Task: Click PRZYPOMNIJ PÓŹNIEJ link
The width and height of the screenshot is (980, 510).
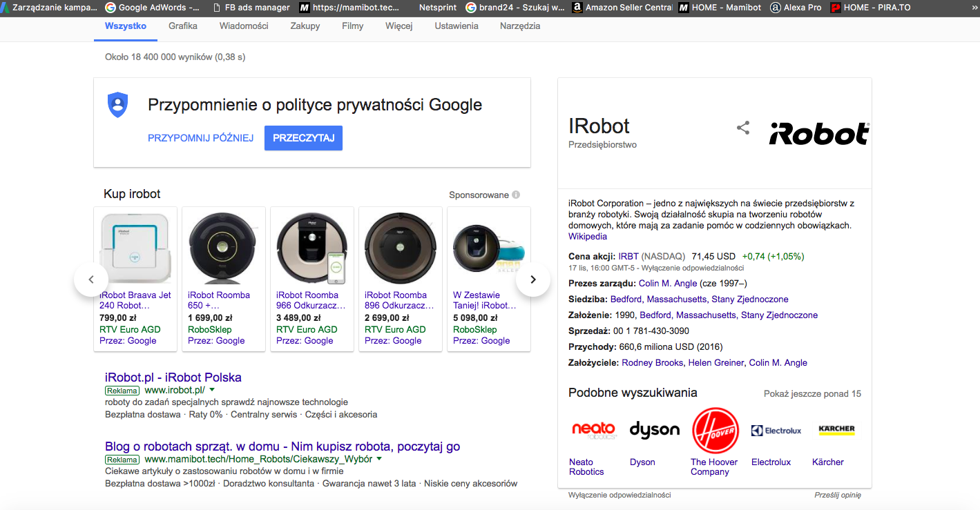Action: click(201, 138)
